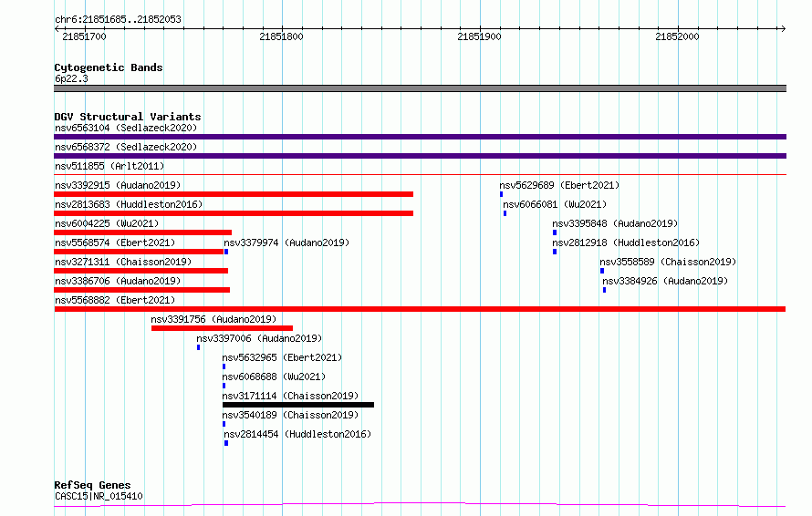Click the nsv3540189 (Chaisson2019) label

(290, 415)
